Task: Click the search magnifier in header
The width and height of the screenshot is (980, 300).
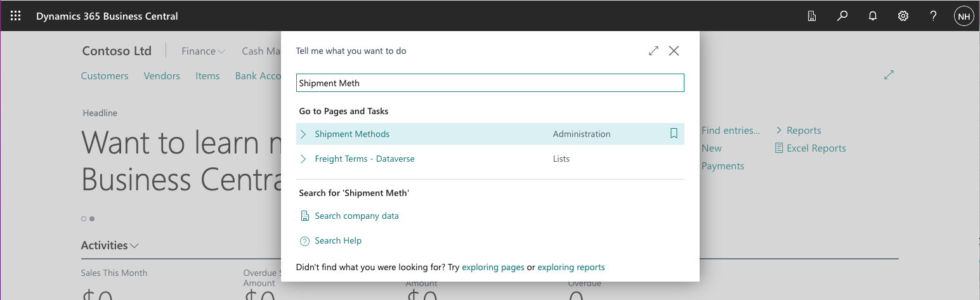Action: [842, 16]
